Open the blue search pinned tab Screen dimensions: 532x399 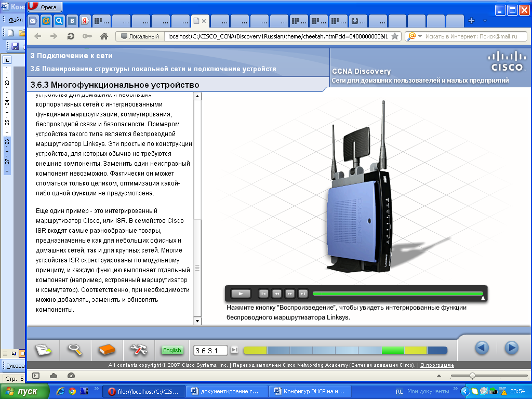click(59, 21)
